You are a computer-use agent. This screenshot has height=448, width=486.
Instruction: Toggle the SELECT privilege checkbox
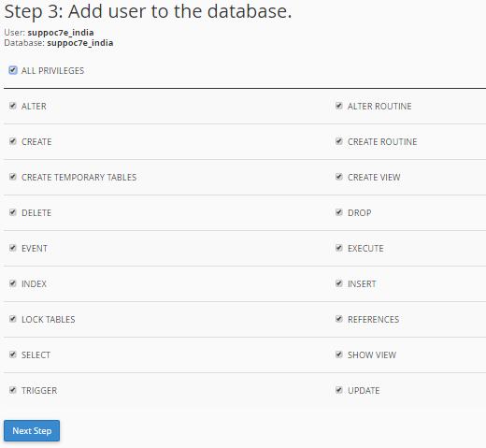tap(13, 354)
